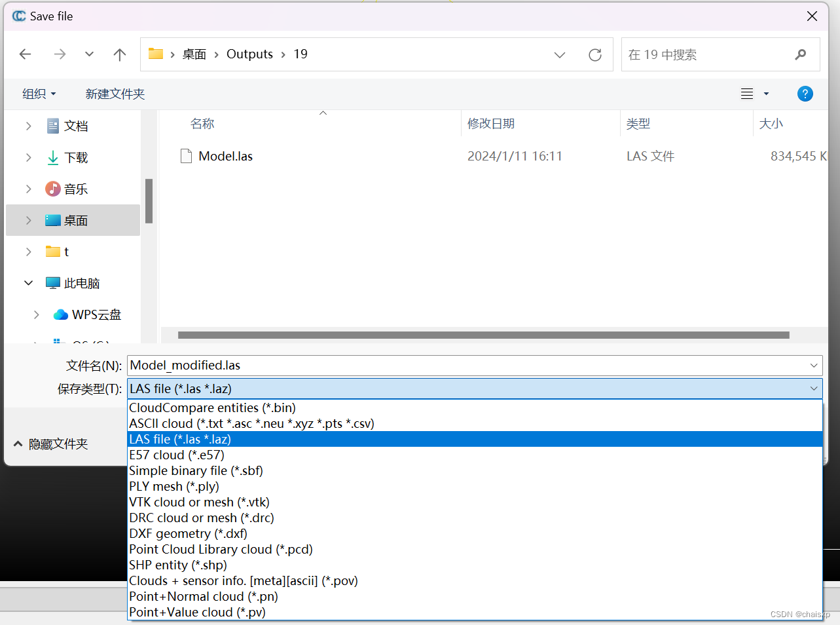Select the Model.las file
This screenshot has width=840, height=625.
click(225, 156)
